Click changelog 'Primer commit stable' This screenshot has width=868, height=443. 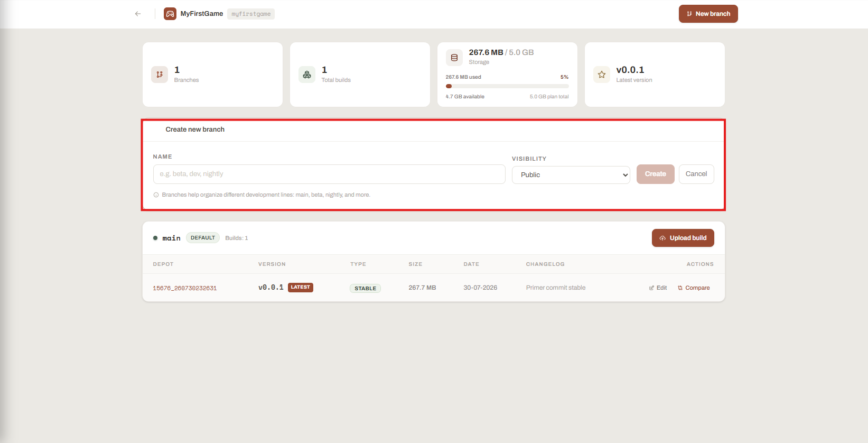click(x=556, y=288)
